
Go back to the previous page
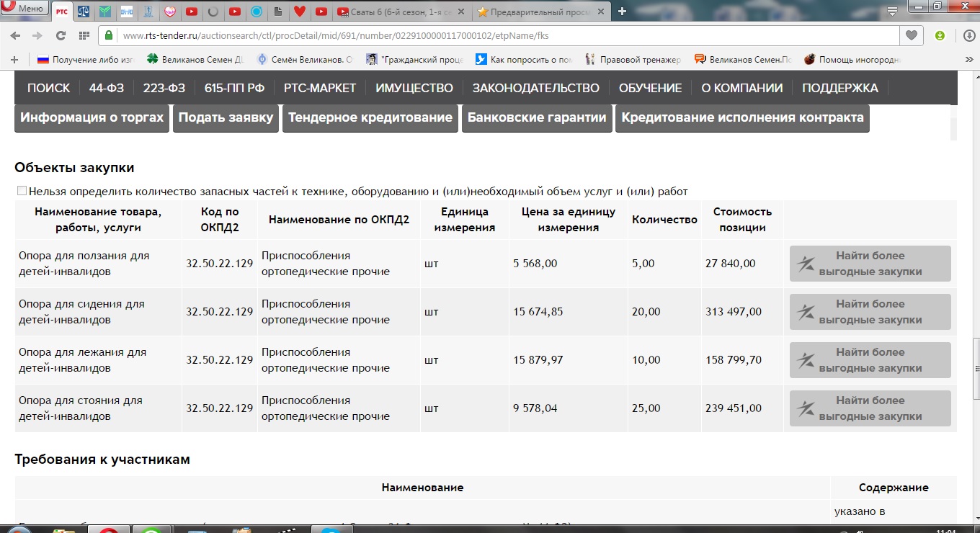[15, 35]
